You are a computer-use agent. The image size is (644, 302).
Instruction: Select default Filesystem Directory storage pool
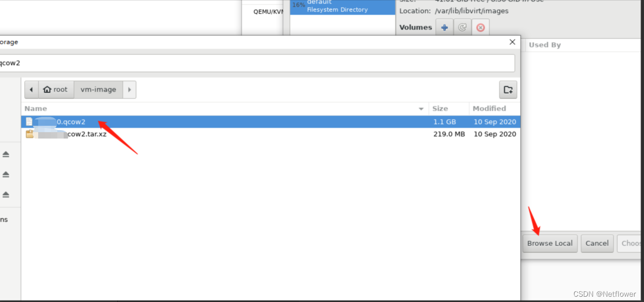(343, 7)
